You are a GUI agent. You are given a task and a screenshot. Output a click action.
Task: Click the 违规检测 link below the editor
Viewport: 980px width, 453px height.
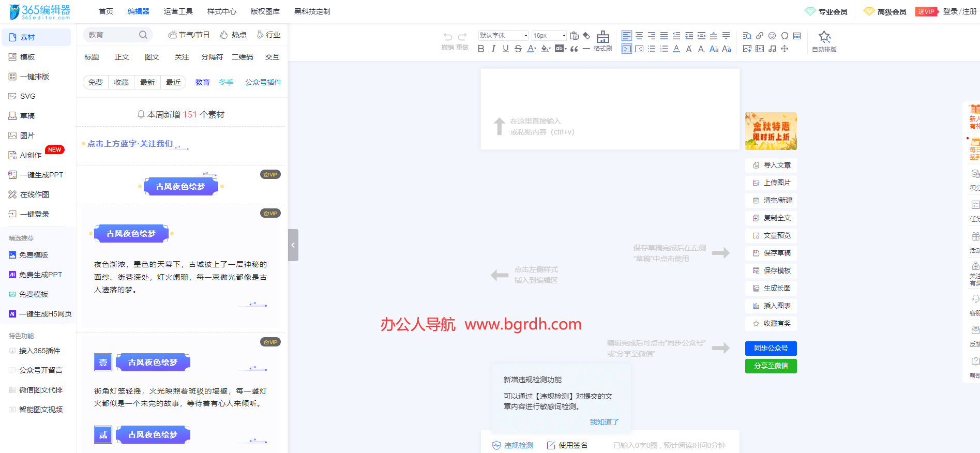click(513, 445)
